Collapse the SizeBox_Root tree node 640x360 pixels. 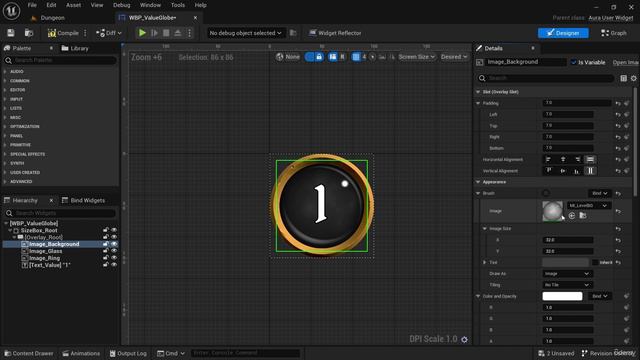[x=11, y=231]
